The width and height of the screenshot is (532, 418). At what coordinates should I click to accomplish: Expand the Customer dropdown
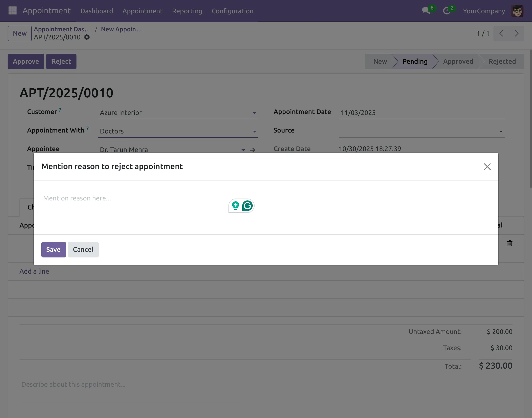pyautogui.click(x=255, y=113)
